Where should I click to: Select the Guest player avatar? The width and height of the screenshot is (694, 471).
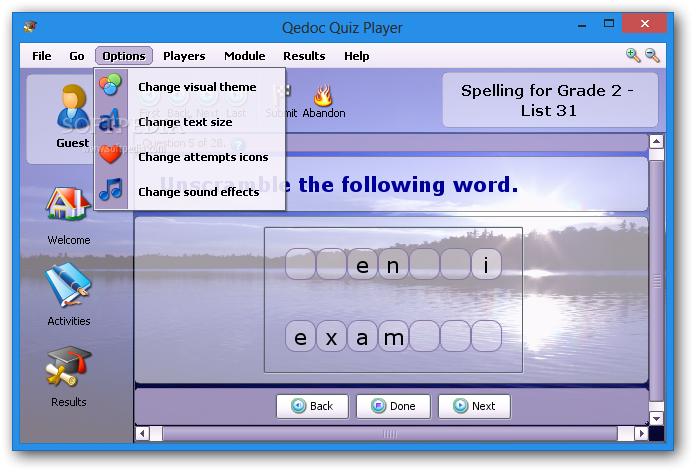pyautogui.click(x=73, y=108)
